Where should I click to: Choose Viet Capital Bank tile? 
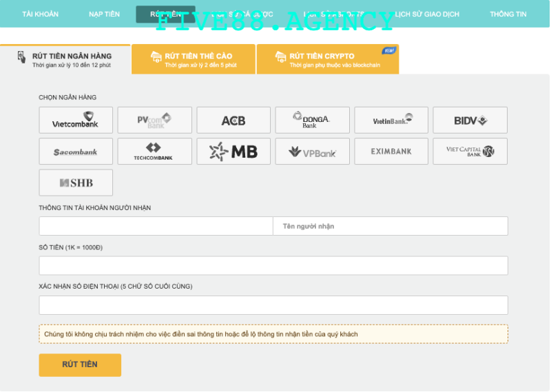(470, 152)
